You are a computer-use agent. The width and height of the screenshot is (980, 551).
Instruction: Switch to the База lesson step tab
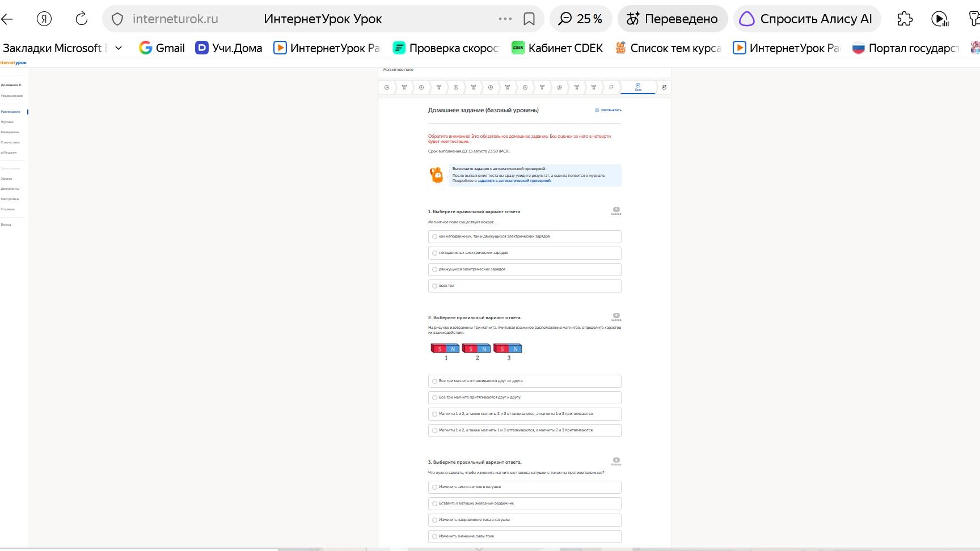[638, 87]
